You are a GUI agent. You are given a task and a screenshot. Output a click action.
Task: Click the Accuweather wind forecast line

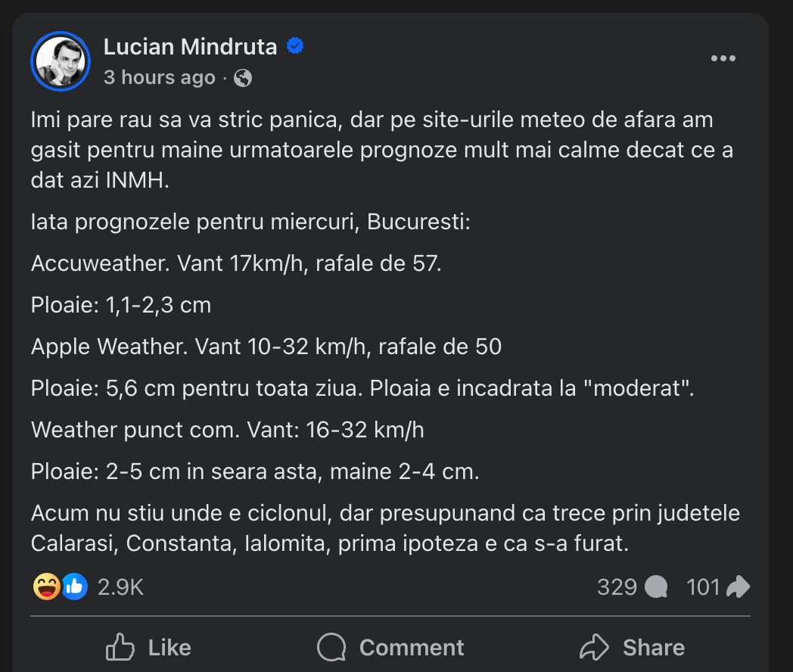point(236,263)
